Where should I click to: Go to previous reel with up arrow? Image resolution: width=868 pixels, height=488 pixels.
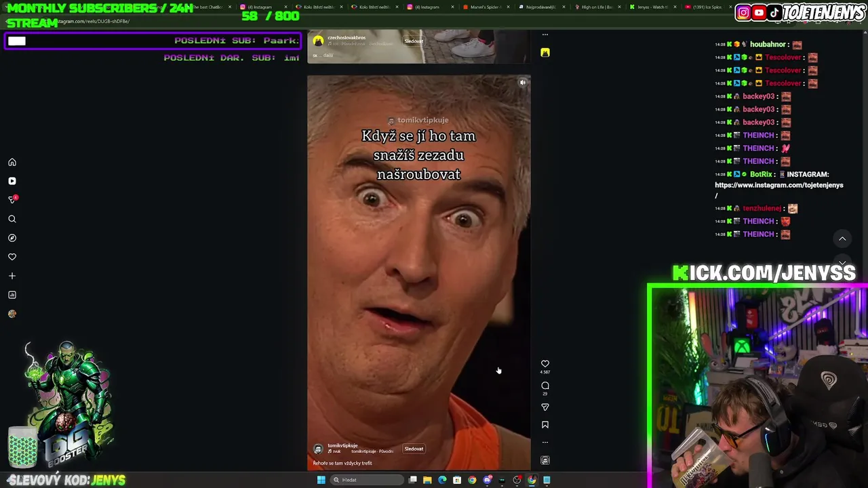point(842,239)
